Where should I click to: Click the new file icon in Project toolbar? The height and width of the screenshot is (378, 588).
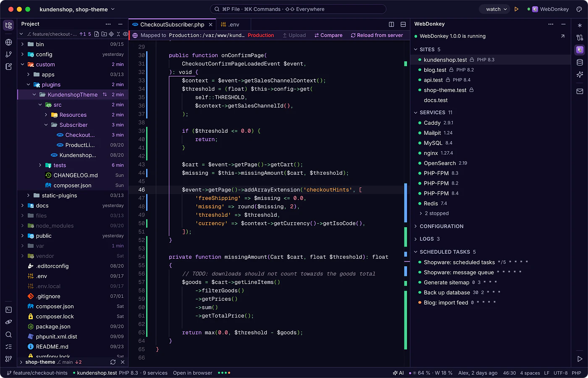point(97,34)
